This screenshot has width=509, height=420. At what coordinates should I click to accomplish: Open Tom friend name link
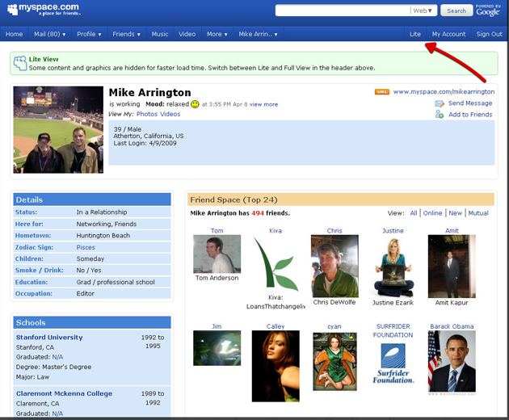click(217, 231)
